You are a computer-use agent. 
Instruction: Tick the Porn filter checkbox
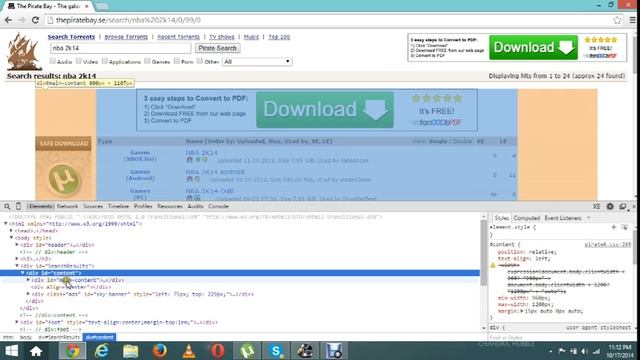pos(177,61)
